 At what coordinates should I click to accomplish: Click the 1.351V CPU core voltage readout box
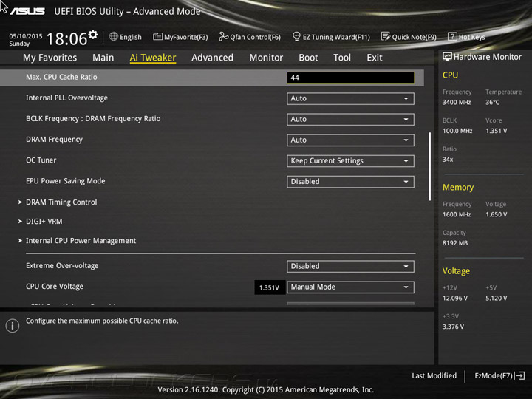pos(270,287)
